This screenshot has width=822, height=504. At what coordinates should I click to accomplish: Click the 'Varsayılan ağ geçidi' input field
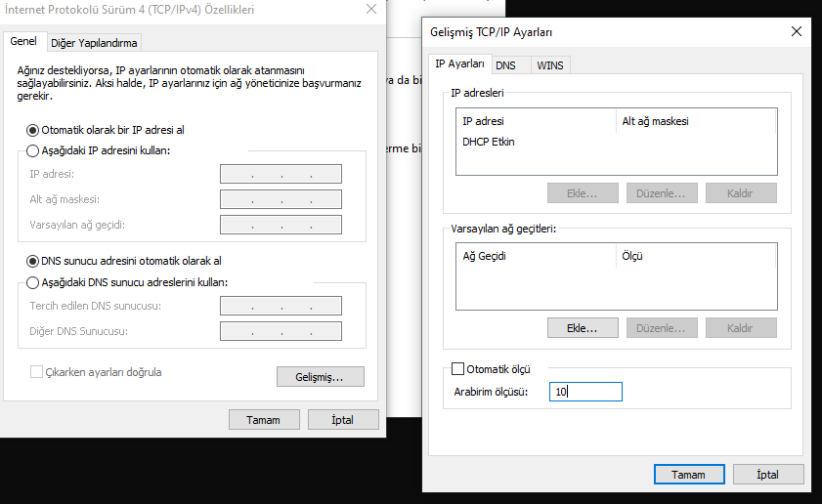point(281,225)
